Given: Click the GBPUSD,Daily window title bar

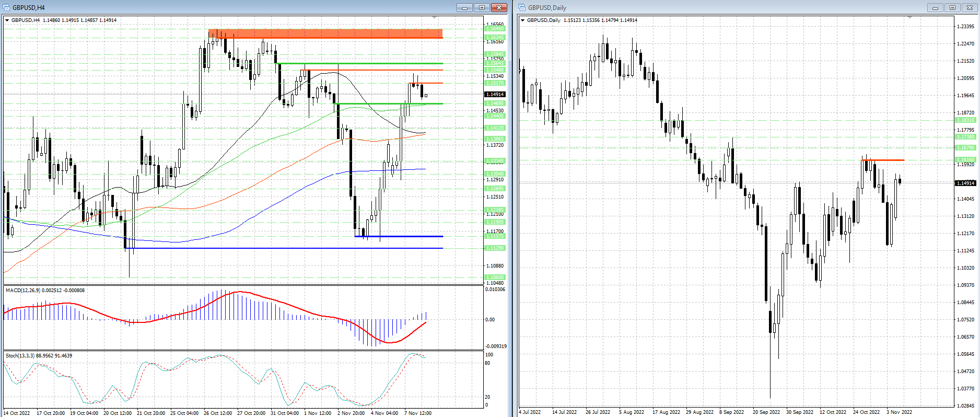Looking at the screenshot, I should [731, 7].
